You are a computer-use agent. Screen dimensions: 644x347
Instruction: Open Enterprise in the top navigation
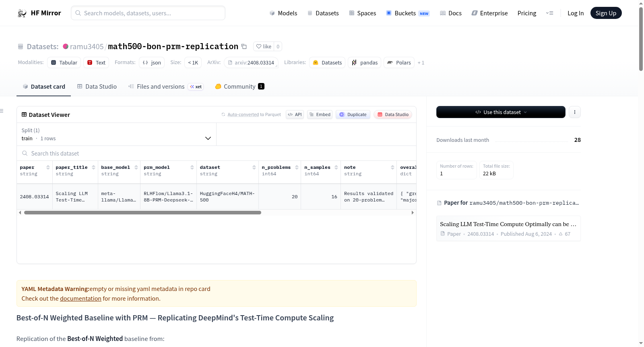489,13
